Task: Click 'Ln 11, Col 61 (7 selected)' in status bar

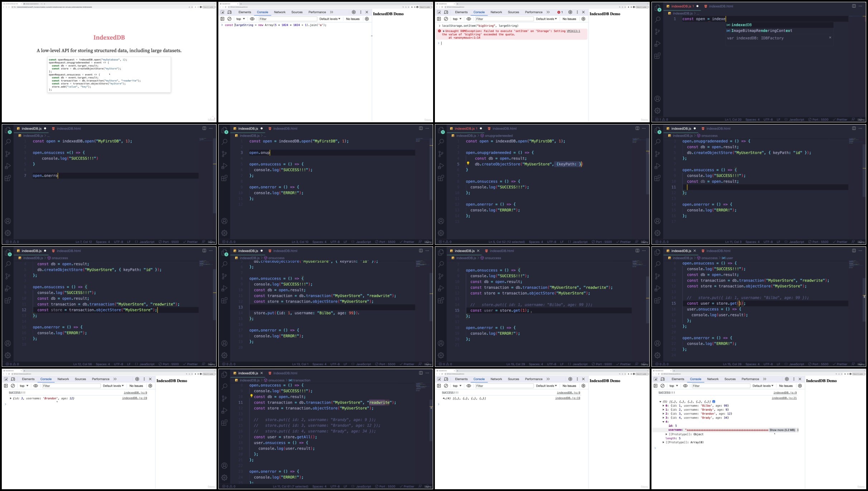Action: point(290,486)
